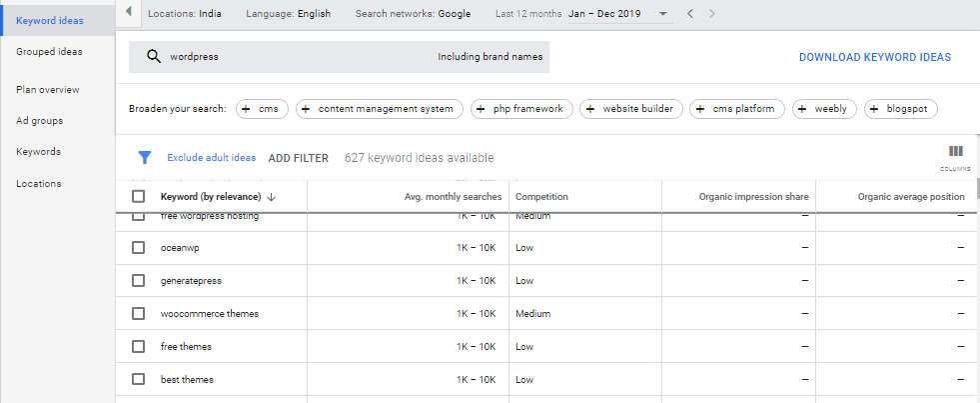Collapse the side panel with the triangle arrow

[x=128, y=12]
